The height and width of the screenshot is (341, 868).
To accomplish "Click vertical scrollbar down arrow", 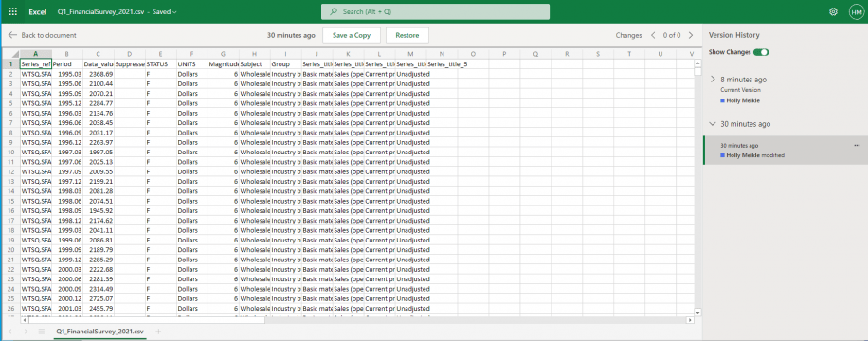I will 697,313.
